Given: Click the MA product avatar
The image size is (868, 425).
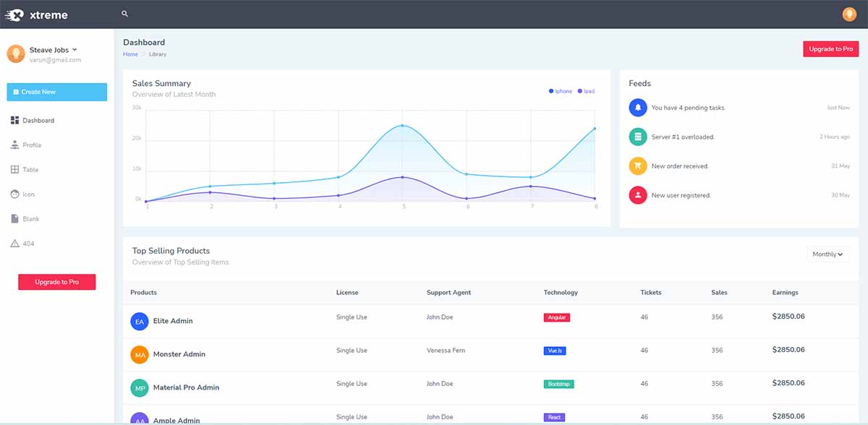Looking at the screenshot, I should click(140, 354).
